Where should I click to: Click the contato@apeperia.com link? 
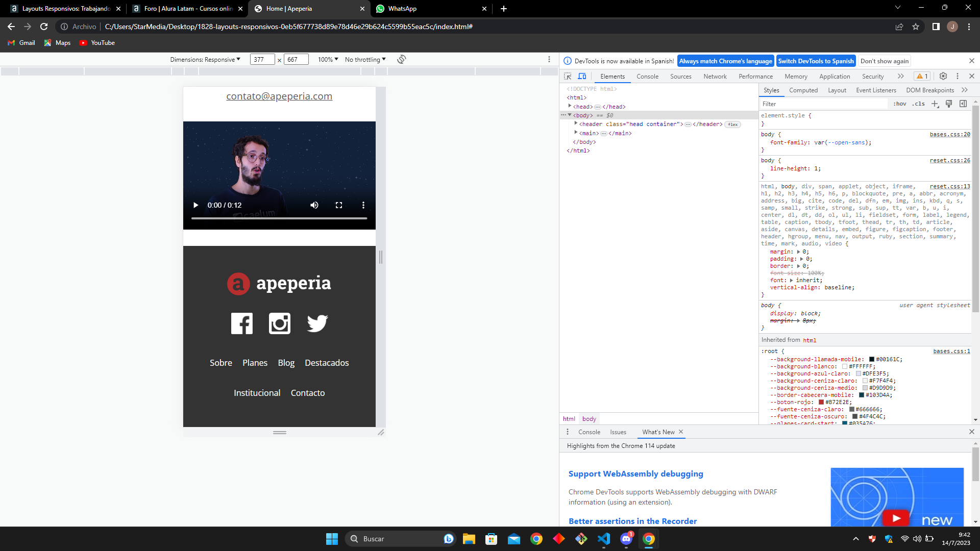(x=279, y=95)
